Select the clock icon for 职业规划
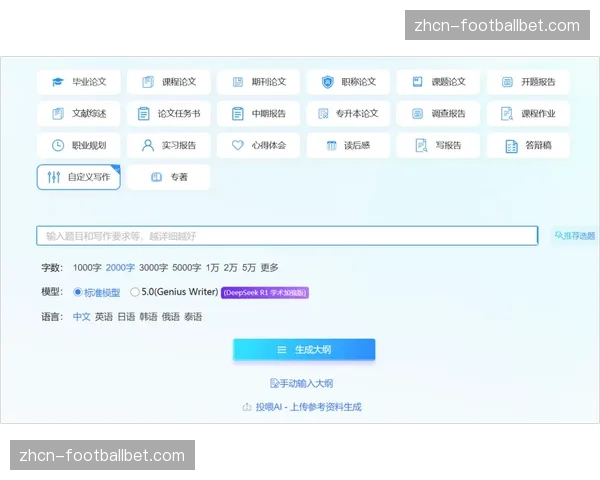The height and width of the screenshot is (480, 600). click(57, 145)
